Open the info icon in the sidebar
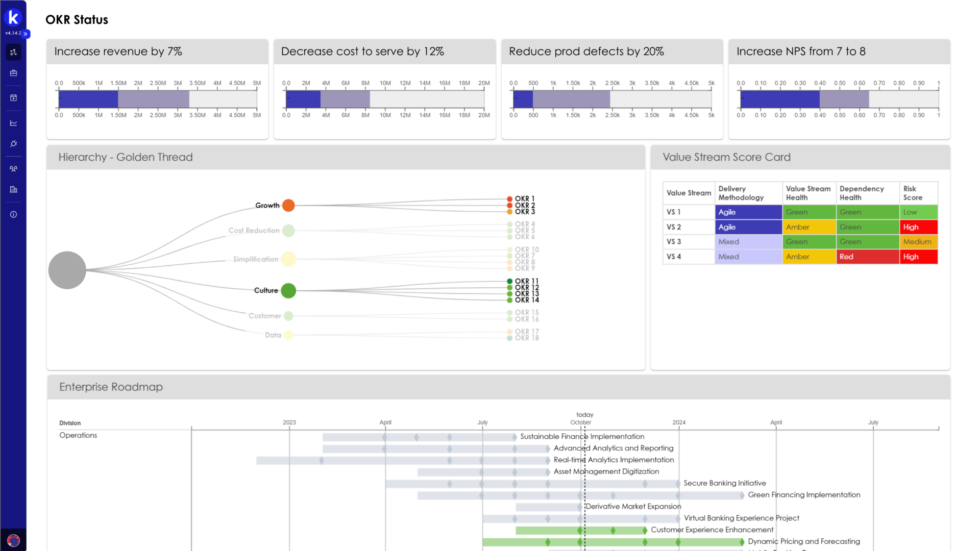This screenshot has width=980, height=551. pyautogui.click(x=13, y=214)
